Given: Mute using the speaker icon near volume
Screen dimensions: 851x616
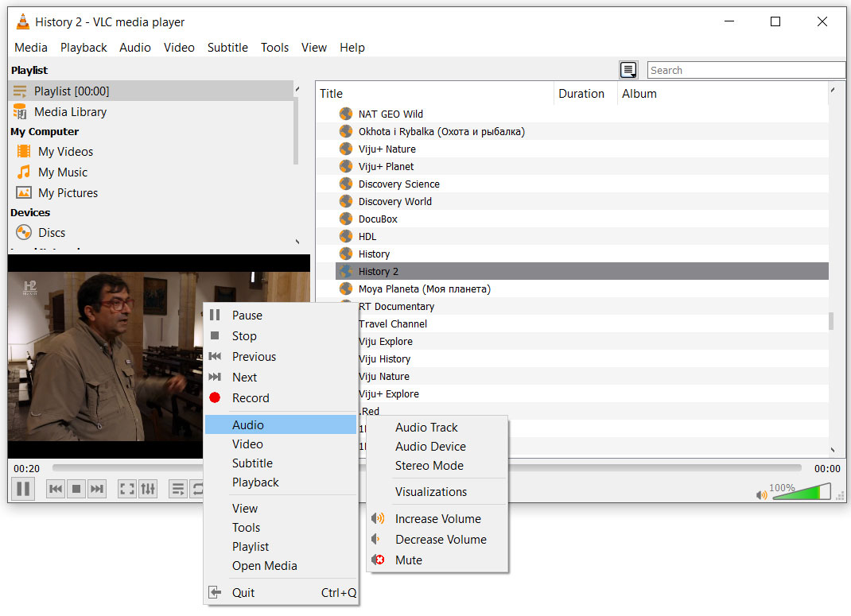Looking at the screenshot, I should coord(761,494).
